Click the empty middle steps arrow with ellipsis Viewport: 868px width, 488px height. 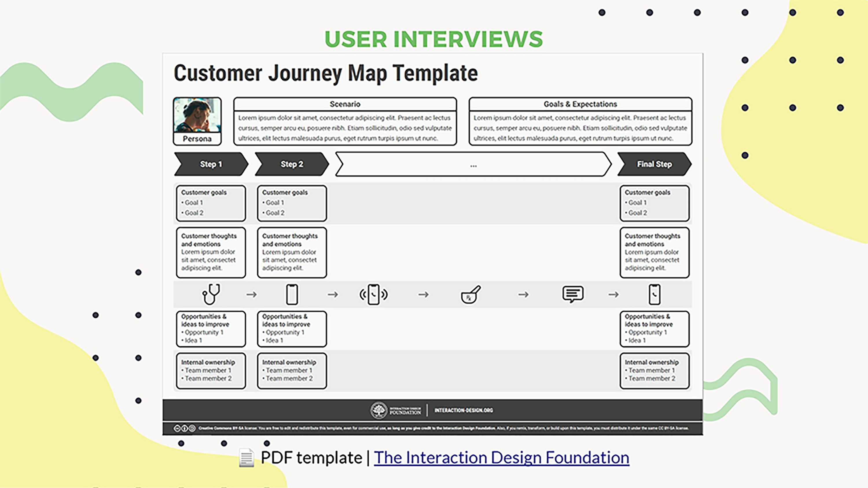(x=473, y=164)
